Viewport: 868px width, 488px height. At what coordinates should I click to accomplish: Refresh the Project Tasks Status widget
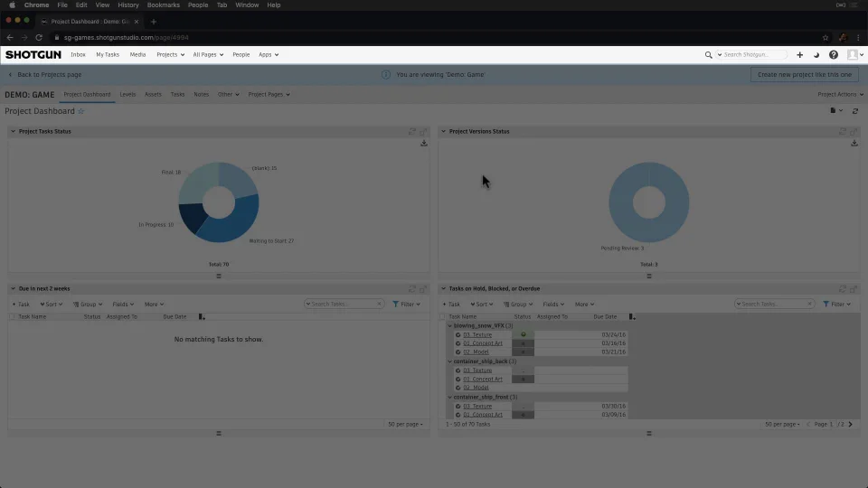412,132
